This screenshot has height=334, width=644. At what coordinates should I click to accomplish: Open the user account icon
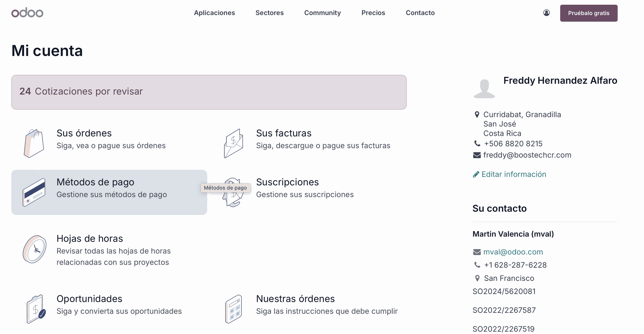click(x=546, y=13)
